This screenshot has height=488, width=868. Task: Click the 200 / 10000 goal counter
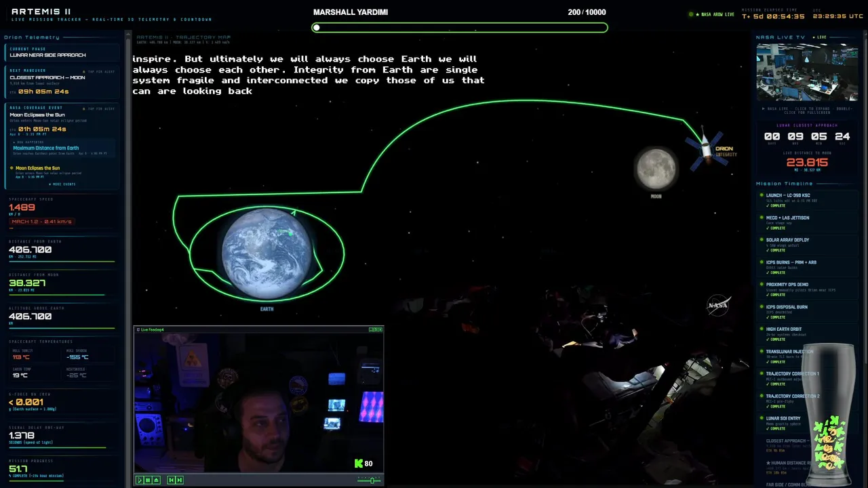587,12
